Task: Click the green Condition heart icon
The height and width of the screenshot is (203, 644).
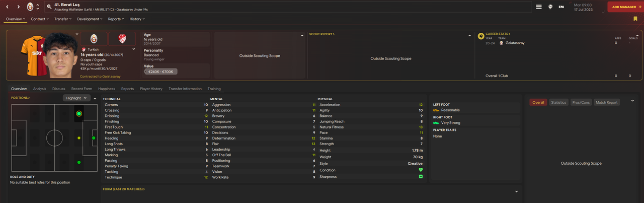Action: pos(421,169)
